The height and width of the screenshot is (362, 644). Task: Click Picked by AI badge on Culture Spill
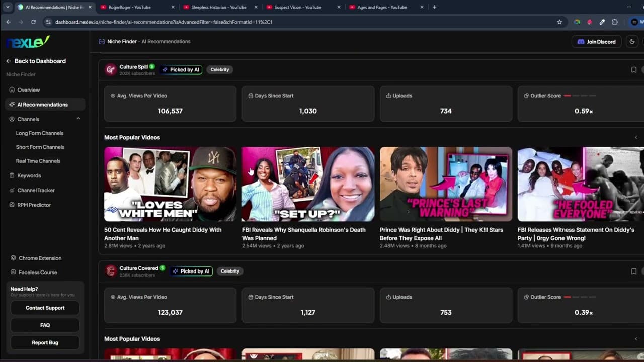(x=181, y=70)
